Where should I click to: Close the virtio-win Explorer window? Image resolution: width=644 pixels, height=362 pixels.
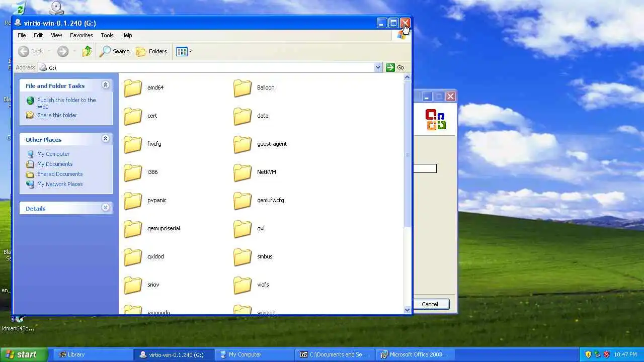click(405, 23)
